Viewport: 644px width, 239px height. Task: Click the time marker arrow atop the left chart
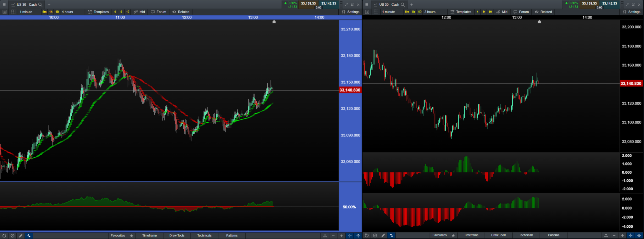pos(274,22)
